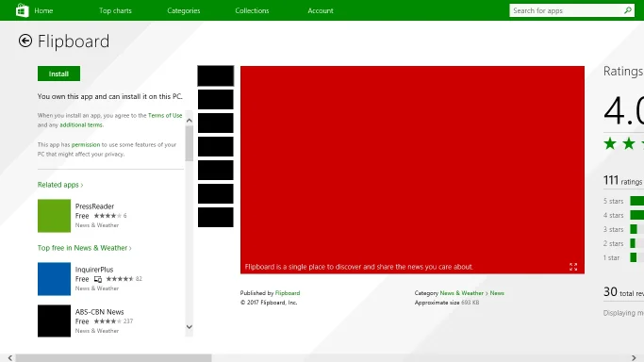Open the Categories menu
This screenshot has width=644, height=362.
[x=184, y=10]
